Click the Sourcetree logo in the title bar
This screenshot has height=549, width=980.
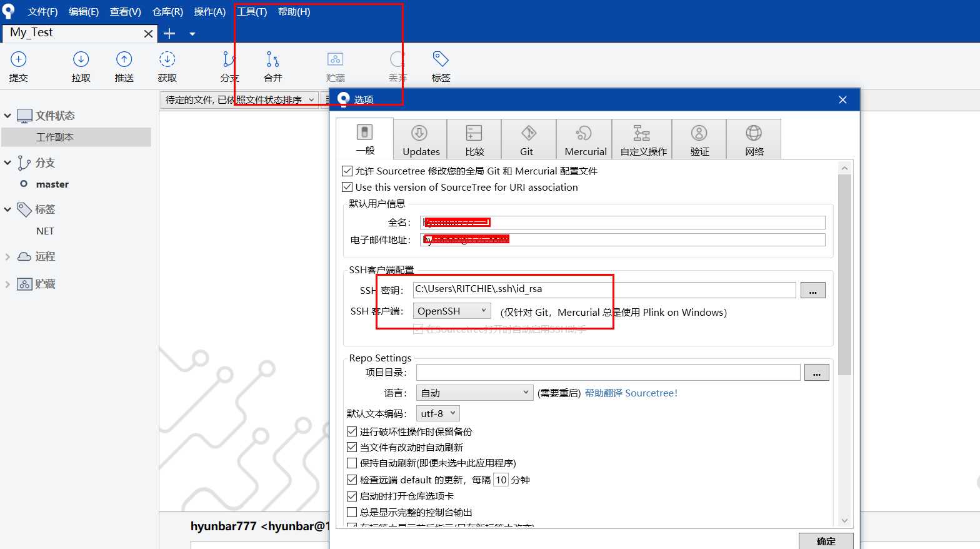tap(8, 11)
